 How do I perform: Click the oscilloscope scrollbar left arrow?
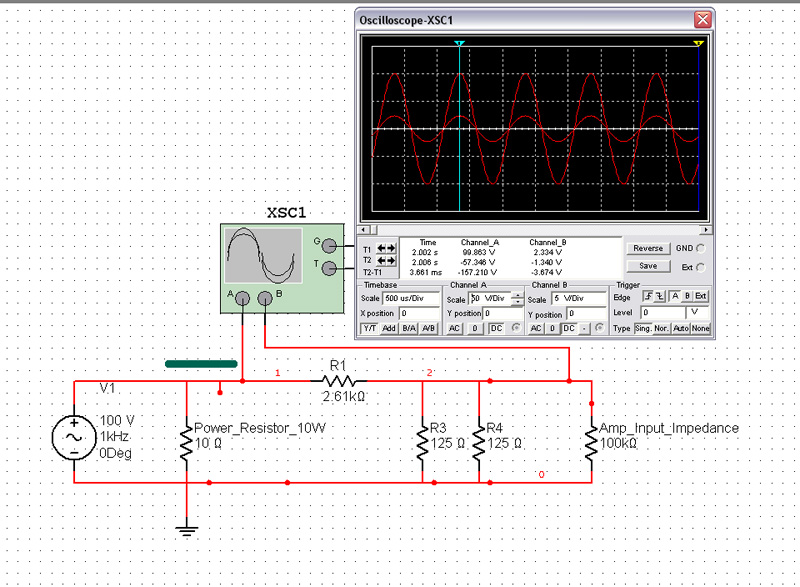[364, 230]
